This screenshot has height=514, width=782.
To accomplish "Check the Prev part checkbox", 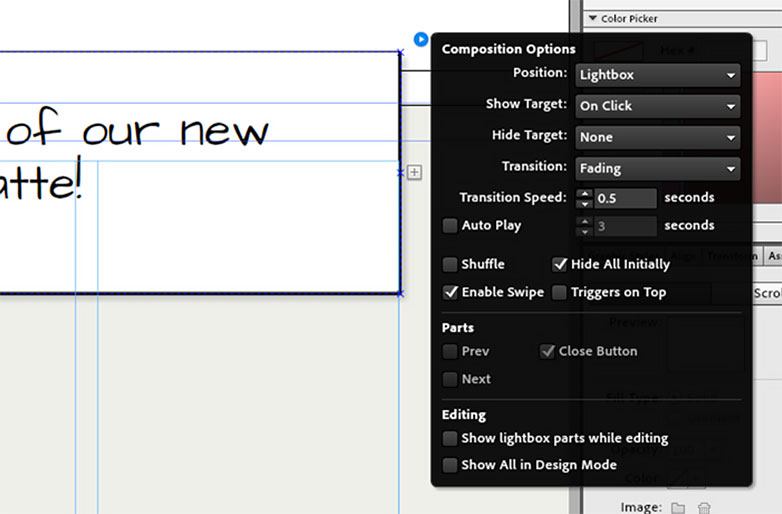I will point(450,351).
